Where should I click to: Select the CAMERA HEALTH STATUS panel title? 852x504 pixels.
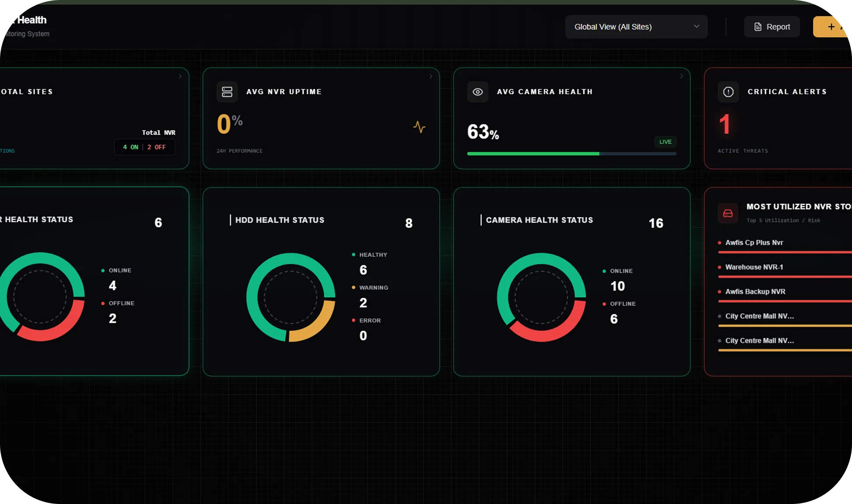[x=539, y=220]
